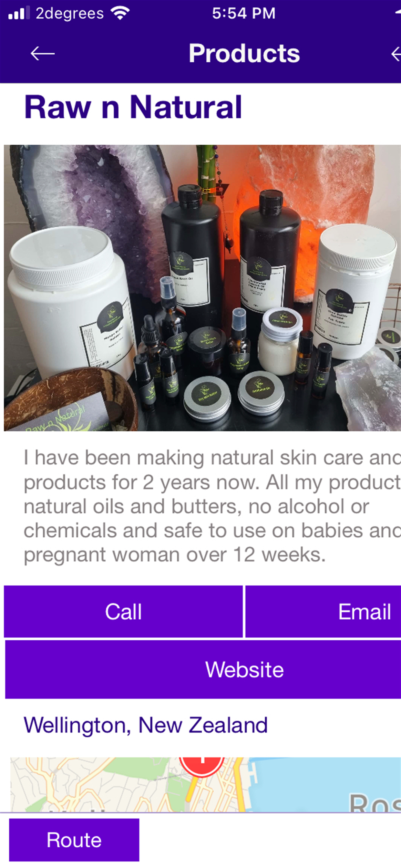Tap the Route button
The height and width of the screenshot is (868, 401).
coord(74,840)
